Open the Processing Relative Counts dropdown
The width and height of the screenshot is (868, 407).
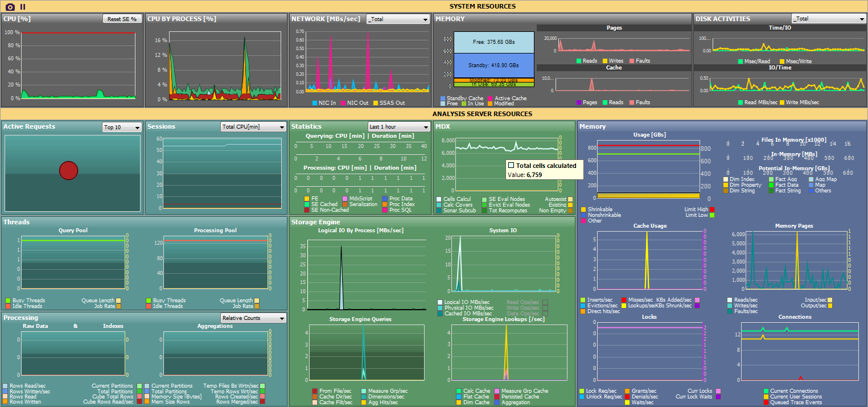pyautogui.click(x=253, y=318)
